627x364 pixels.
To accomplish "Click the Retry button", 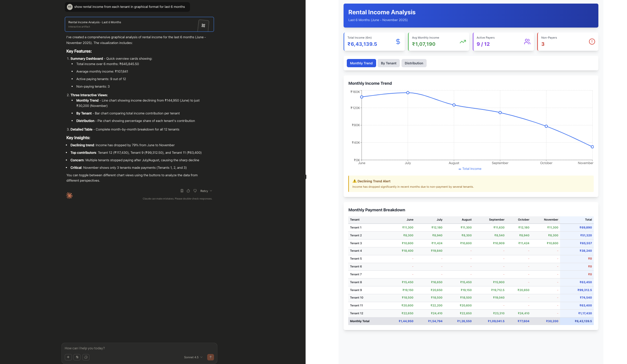I will (204, 191).
